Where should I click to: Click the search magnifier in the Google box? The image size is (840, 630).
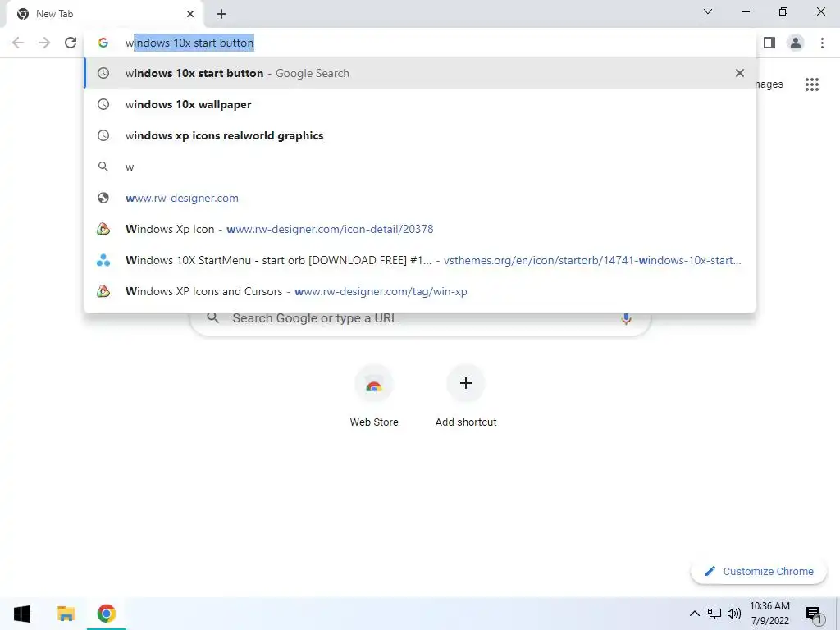(x=212, y=318)
